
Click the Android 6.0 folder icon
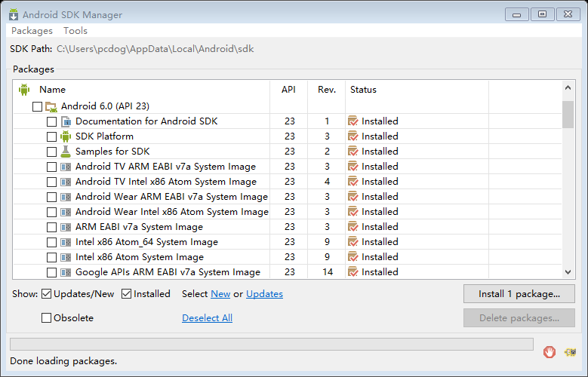(x=51, y=106)
